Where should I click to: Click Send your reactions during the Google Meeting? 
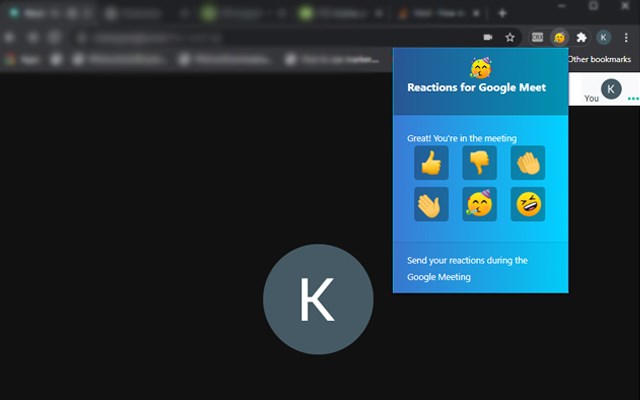(467, 269)
